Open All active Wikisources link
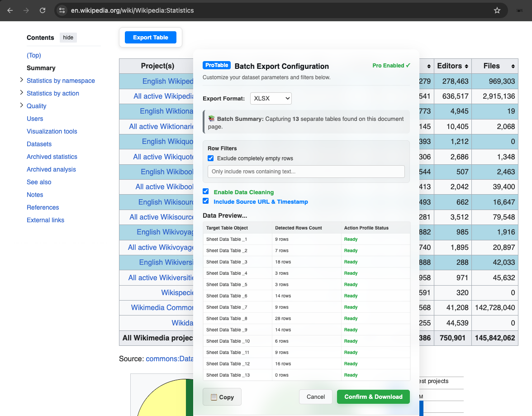This screenshot has width=532, height=416. click(x=161, y=217)
